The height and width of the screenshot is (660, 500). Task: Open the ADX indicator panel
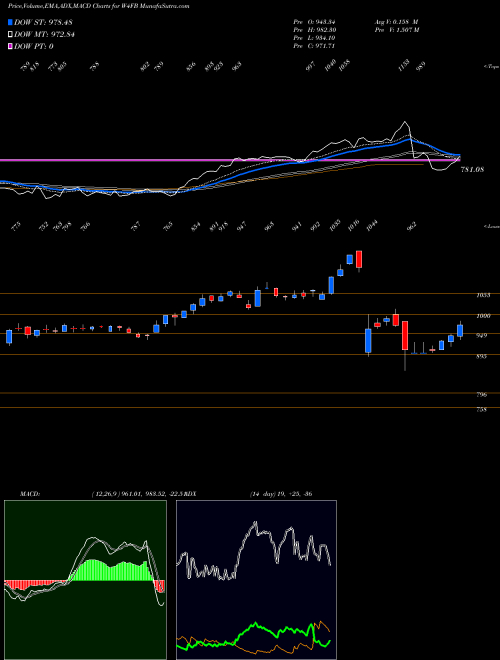coord(256,580)
